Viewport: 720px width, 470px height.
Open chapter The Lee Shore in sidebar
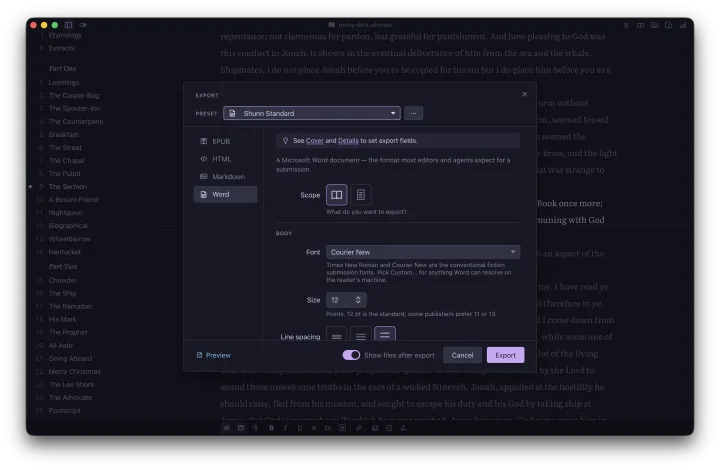coord(71,385)
